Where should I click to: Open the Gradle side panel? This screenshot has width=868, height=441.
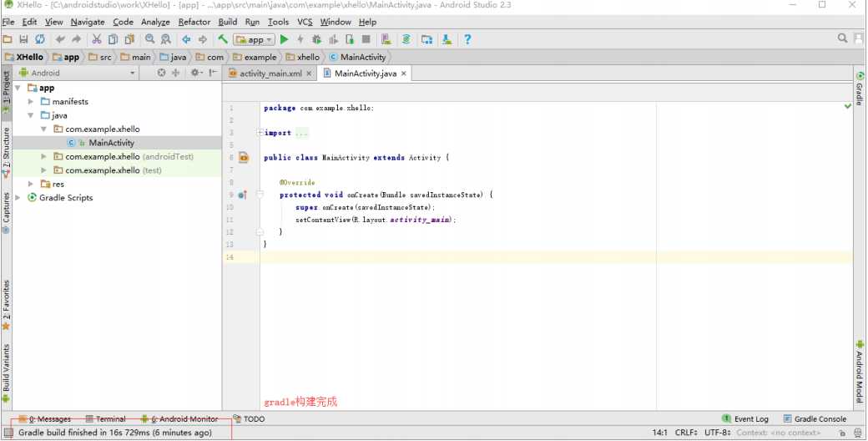[860, 89]
